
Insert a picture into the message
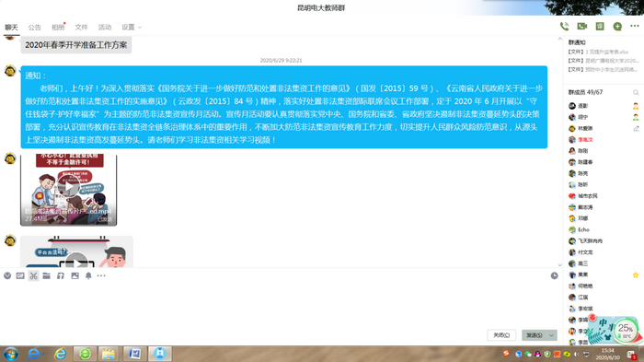click(75, 275)
